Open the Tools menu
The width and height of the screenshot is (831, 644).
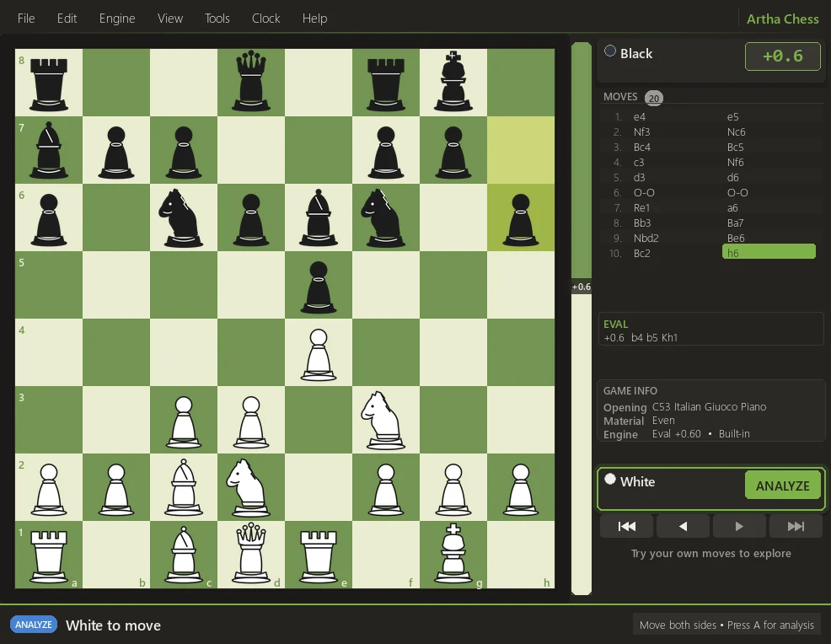pyautogui.click(x=217, y=19)
